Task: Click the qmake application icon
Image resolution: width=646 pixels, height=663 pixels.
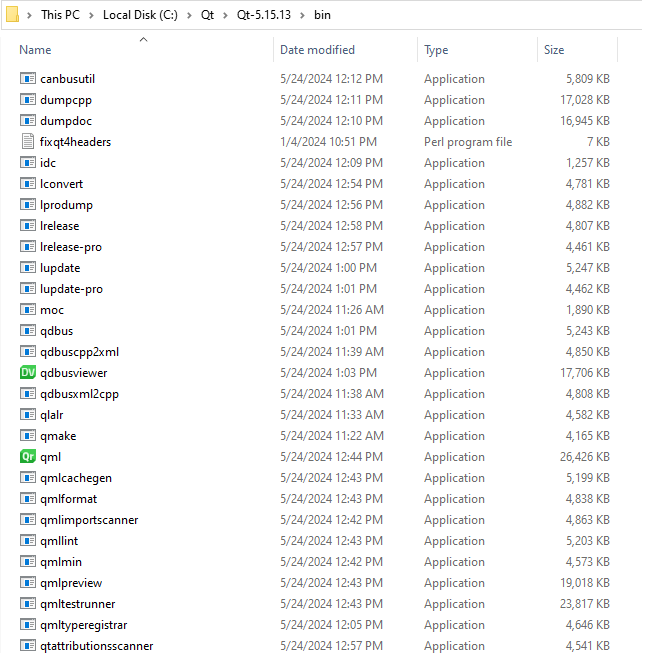Action: (x=28, y=436)
